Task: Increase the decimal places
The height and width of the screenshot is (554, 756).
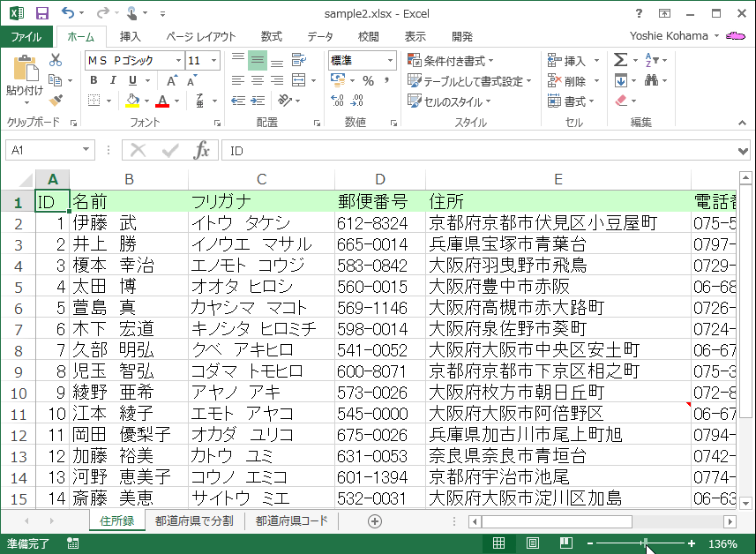Action: [x=338, y=101]
